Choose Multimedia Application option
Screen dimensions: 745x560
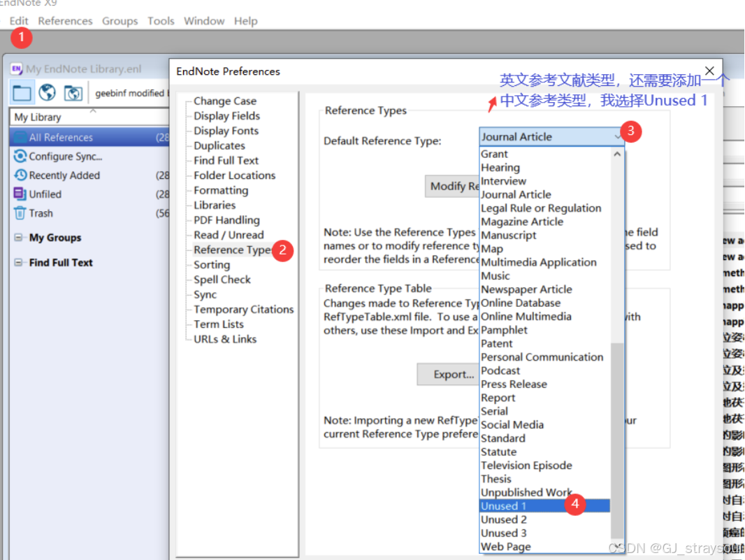click(x=545, y=262)
